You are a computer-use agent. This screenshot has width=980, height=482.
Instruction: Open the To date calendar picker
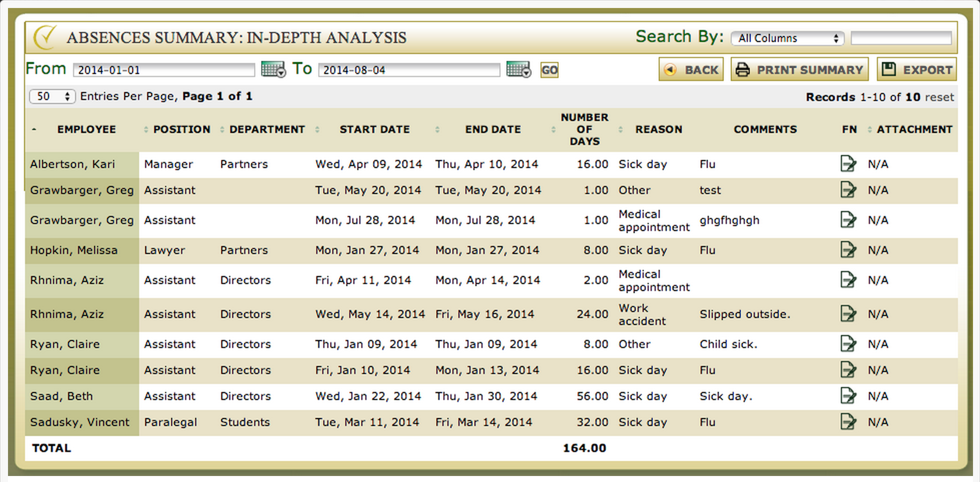pos(518,69)
